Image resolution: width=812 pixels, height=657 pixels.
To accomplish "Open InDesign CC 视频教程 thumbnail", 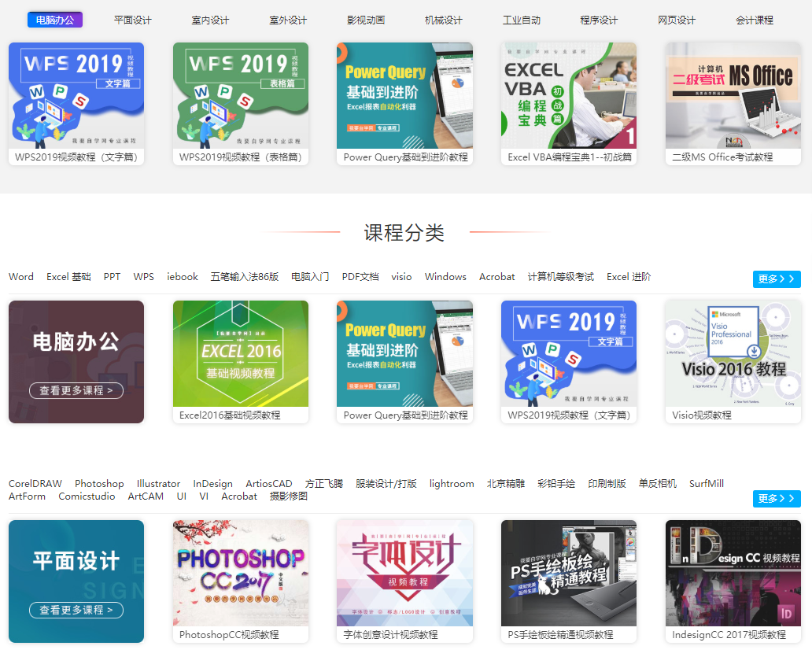I will [x=733, y=573].
